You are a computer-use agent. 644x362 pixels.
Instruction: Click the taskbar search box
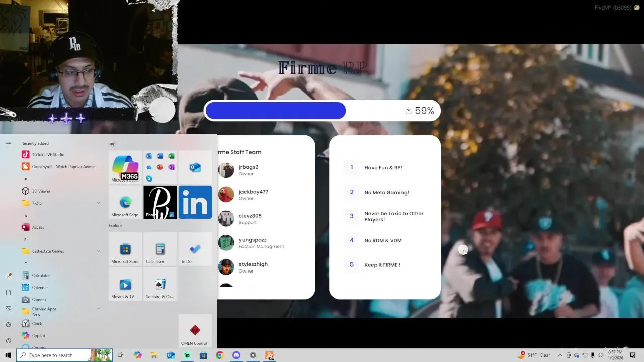(64, 355)
